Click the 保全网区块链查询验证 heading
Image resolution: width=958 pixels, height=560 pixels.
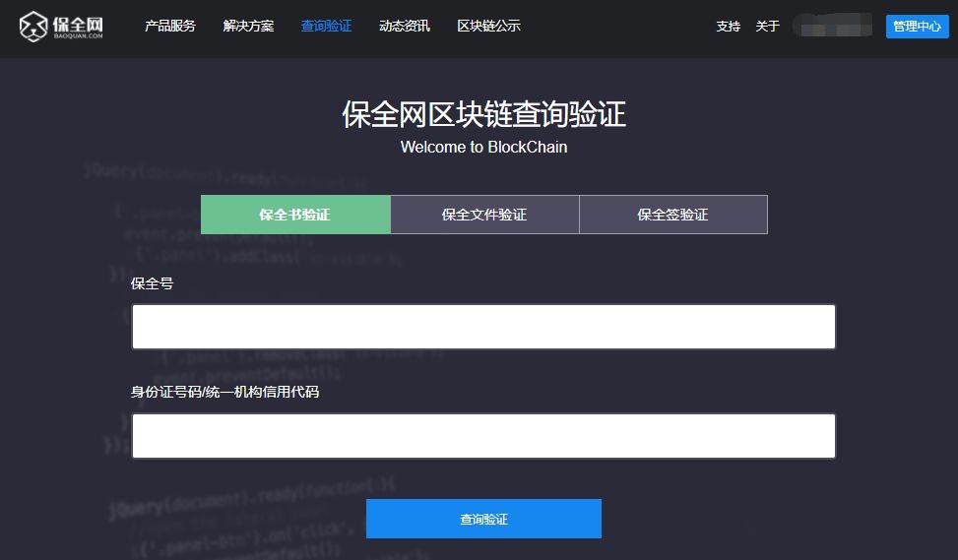coord(483,114)
